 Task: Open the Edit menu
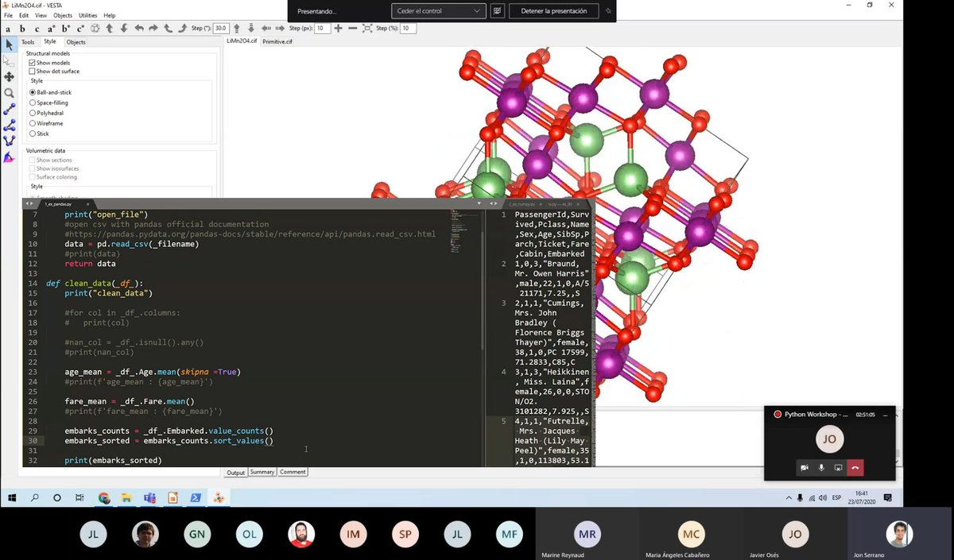coord(24,15)
